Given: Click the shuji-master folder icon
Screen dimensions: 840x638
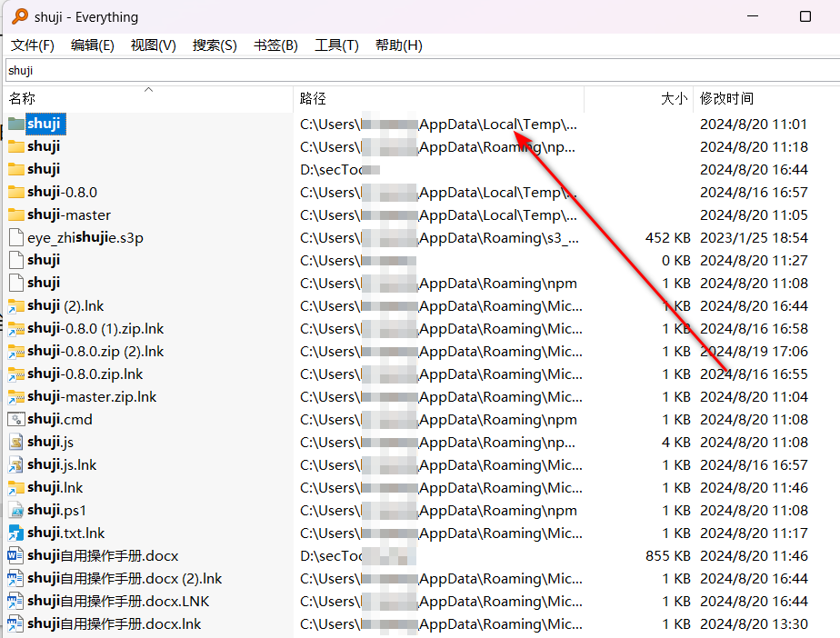Looking at the screenshot, I should [16, 214].
